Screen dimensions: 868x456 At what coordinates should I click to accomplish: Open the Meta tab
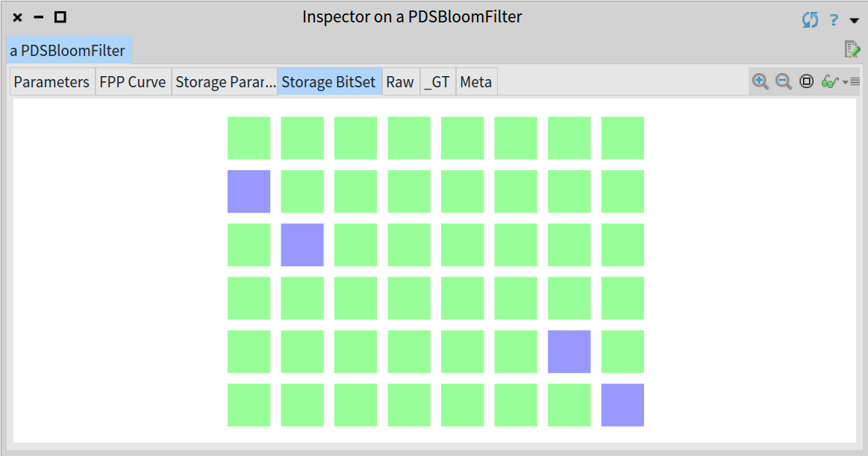click(476, 82)
